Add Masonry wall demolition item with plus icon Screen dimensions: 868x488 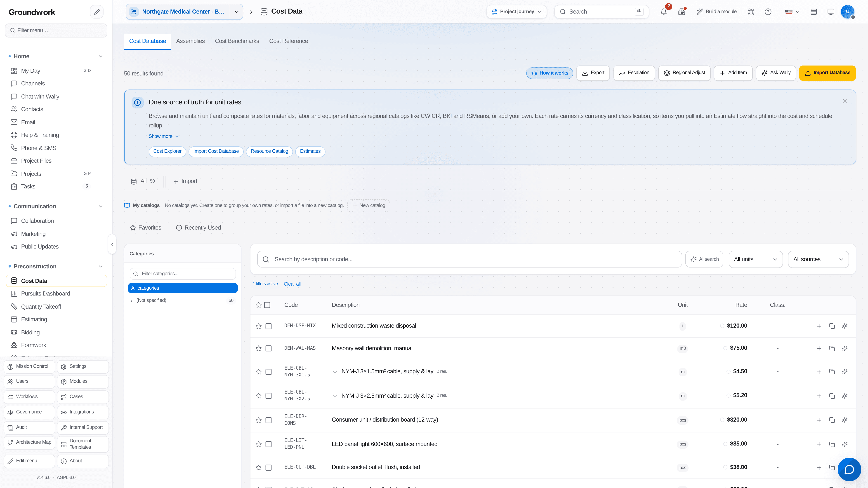click(x=819, y=348)
